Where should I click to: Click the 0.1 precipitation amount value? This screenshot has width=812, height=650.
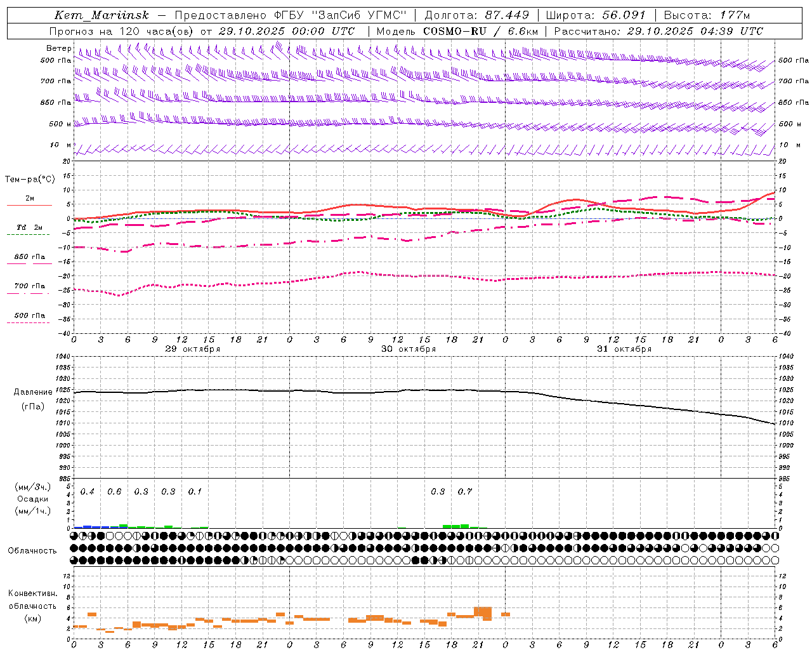click(x=195, y=491)
